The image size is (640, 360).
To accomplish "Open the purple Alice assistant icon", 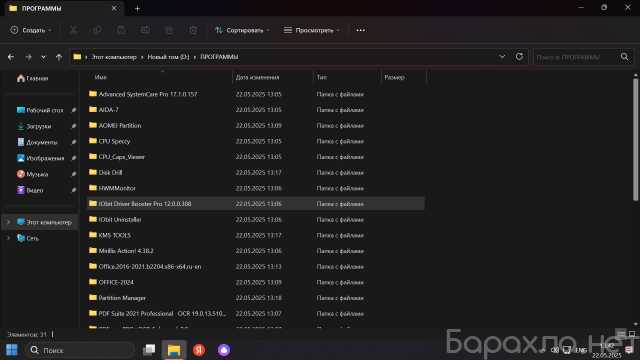I will [224, 350].
